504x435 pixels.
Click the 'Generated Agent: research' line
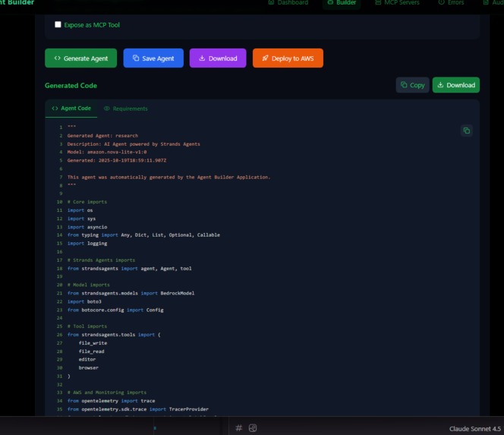102,136
